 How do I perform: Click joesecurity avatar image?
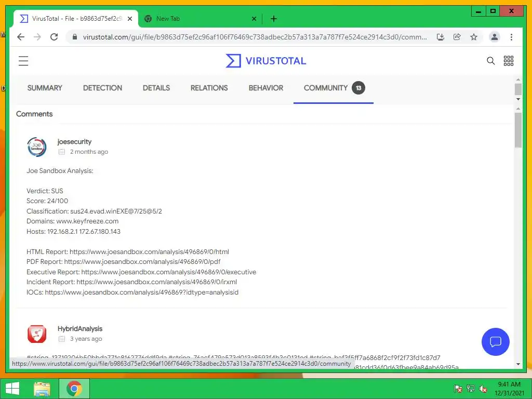[x=37, y=147]
